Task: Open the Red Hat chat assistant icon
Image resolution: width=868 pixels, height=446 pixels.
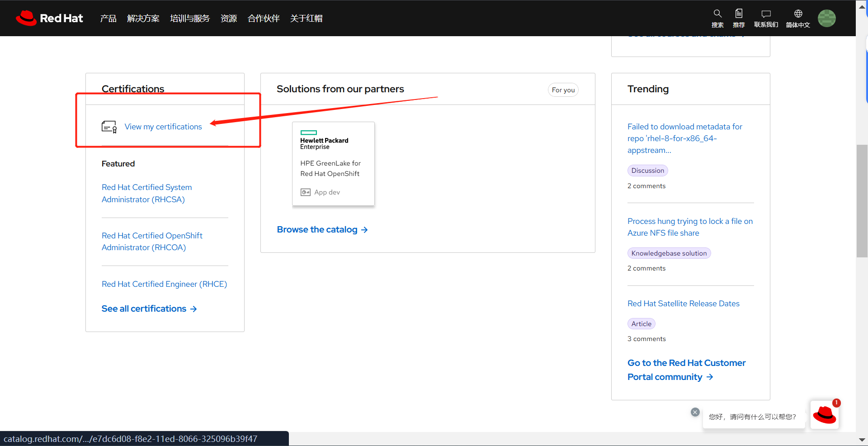Action: 824,415
